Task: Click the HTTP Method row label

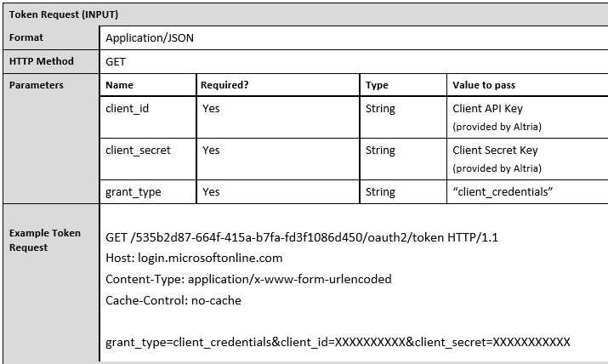Action: 42,61
